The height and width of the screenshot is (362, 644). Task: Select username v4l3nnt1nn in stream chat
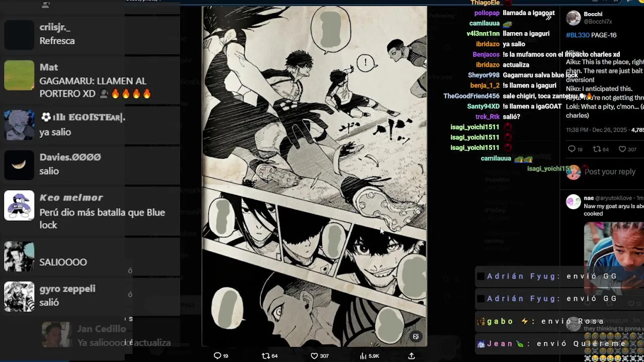coord(483,34)
